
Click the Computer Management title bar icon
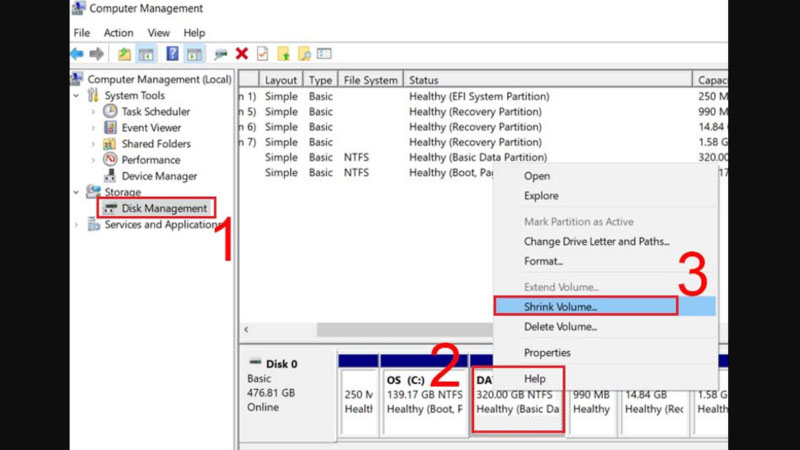coord(78,8)
